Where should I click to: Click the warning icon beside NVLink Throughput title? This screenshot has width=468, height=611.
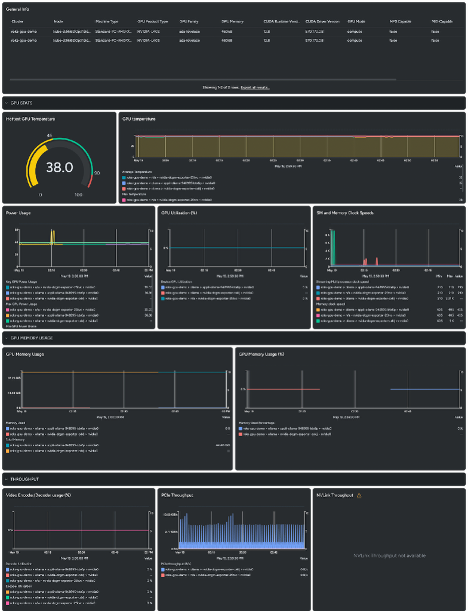359,495
